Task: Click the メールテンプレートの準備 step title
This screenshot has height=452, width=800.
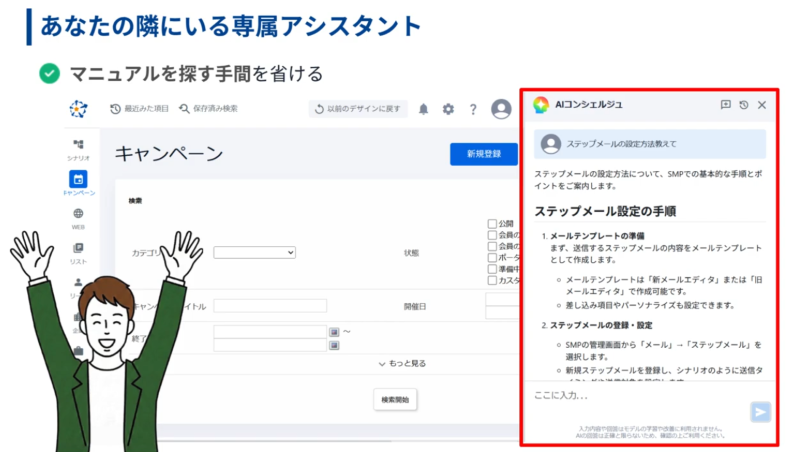Action: (x=597, y=236)
